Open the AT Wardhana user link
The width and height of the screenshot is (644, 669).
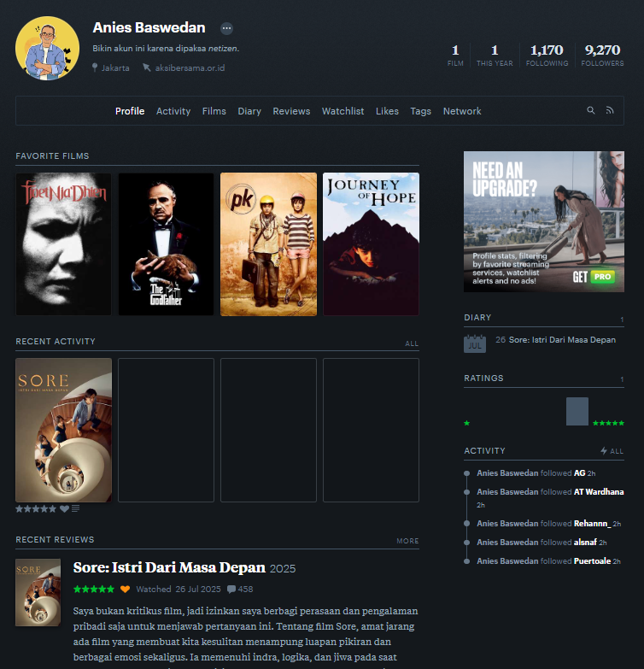pos(599,491)
